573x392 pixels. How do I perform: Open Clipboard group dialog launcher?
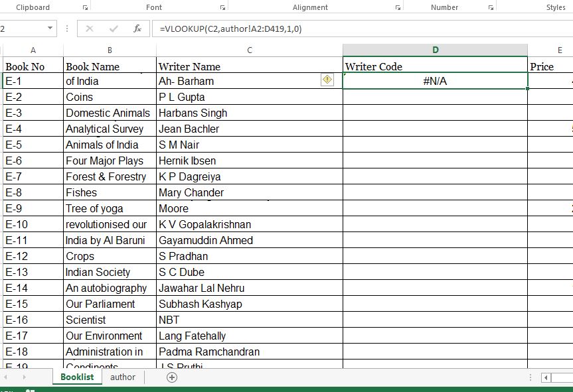[x=85, y=8]
